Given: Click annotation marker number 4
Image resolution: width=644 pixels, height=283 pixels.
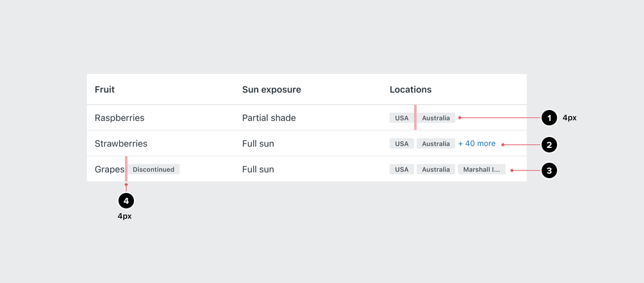Looking at the screenshot, I should click(126, 201).
